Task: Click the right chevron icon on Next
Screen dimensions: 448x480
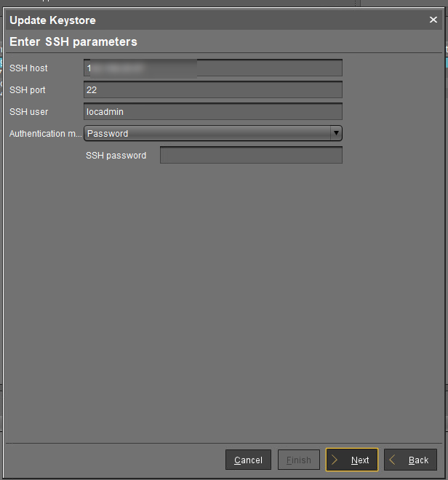Action: (x=335, y=460)
